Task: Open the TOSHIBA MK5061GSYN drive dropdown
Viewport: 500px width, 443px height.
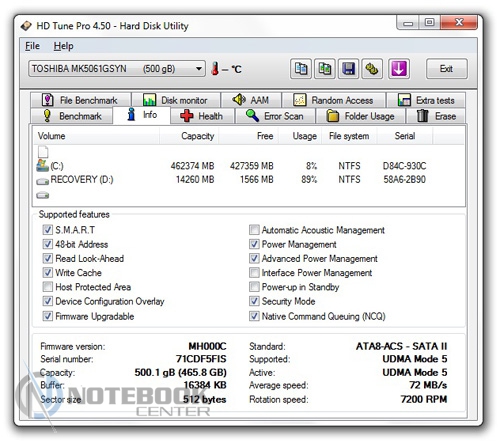Action: pos(117,69)
